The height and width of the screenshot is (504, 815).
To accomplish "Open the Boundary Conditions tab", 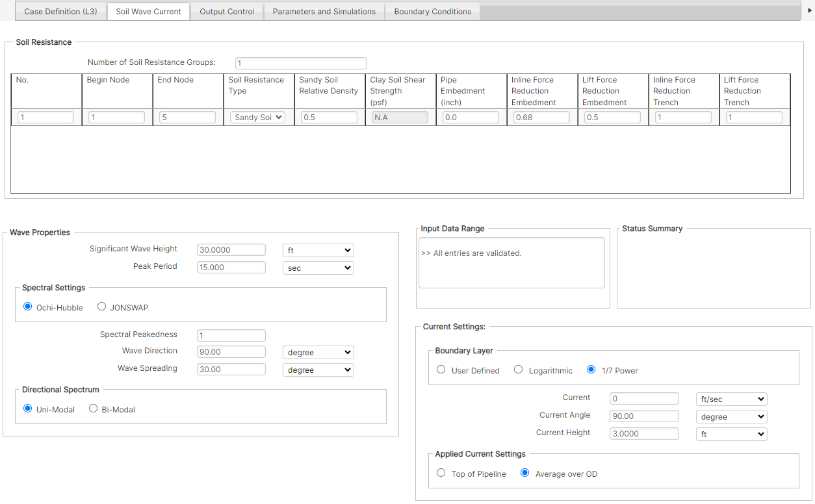I will [x=432, y=11].
